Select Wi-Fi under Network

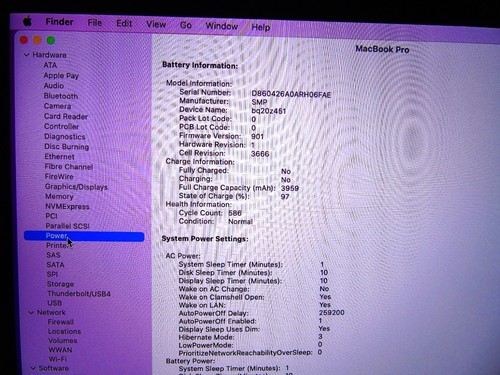58,359
